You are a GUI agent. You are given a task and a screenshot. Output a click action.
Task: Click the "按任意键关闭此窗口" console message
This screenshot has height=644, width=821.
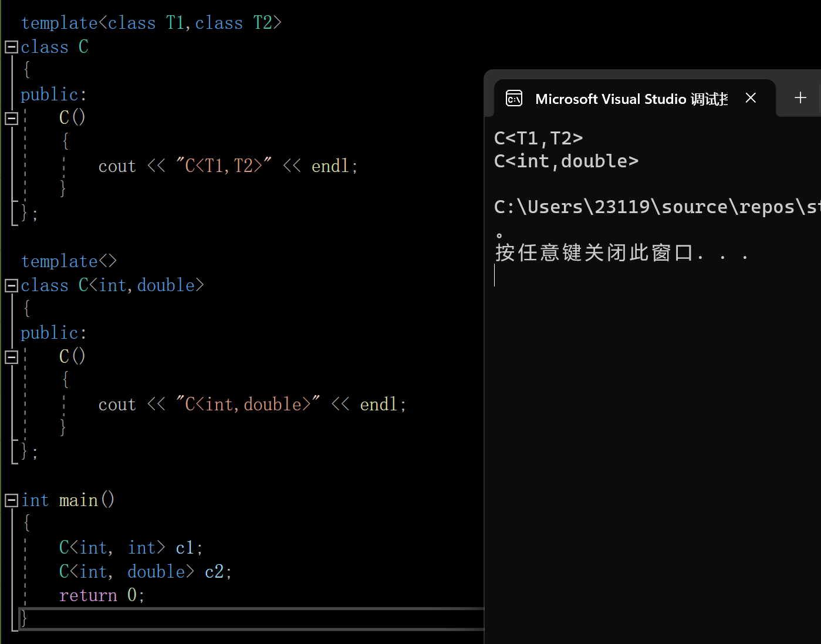pyautogui.click(x=594, y=252)
